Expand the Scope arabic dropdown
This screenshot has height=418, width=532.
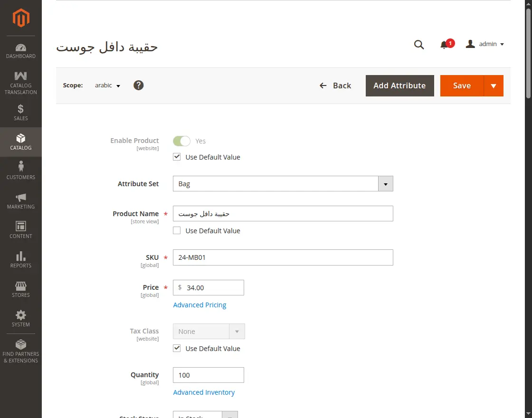tap(107, 85)
